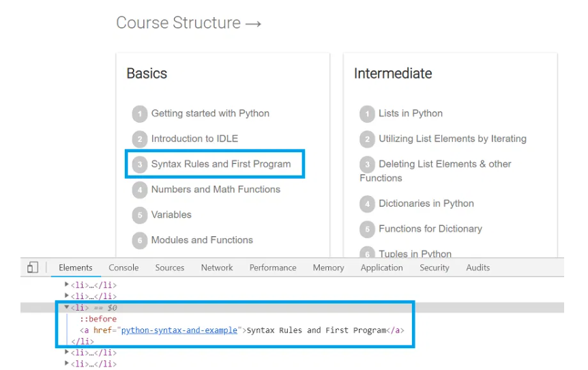The height and width of the screenshot is (370, 588).
Task: Switch to the Memory tab
Action: click(x=328, y=268)
